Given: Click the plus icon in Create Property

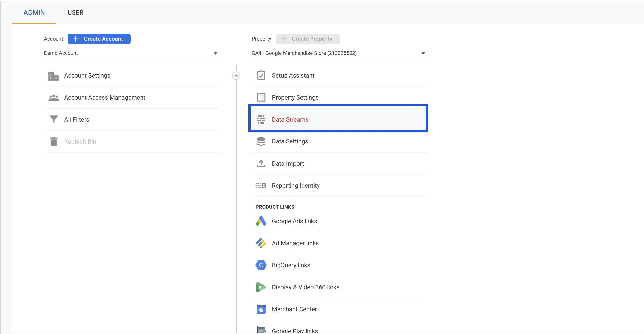Looking at the screenshot, I should [284, 39].
